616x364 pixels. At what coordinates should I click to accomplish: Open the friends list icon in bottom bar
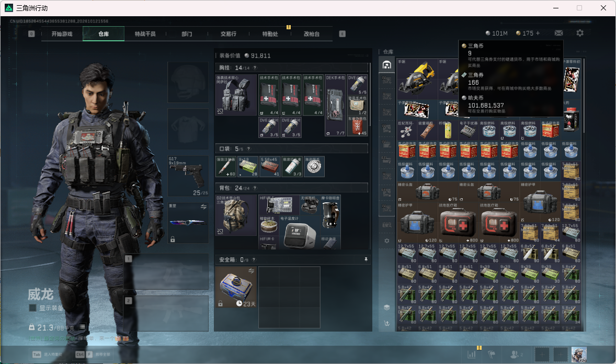click(516, 355)
